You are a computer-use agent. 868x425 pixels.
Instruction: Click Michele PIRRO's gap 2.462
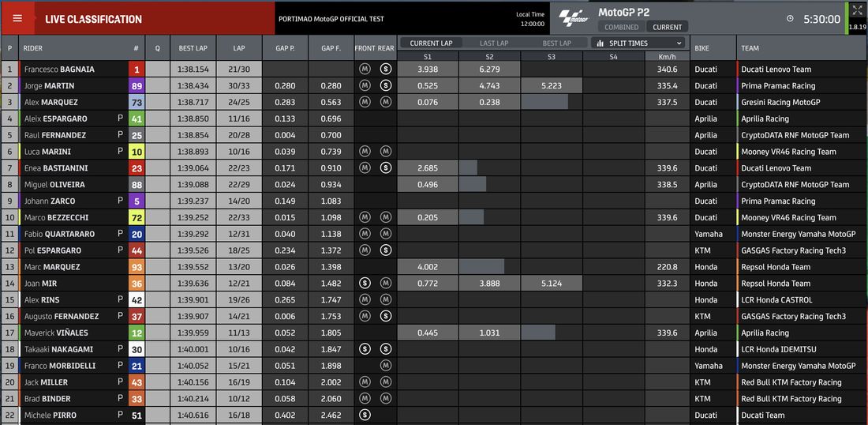[x=331, y=415]
